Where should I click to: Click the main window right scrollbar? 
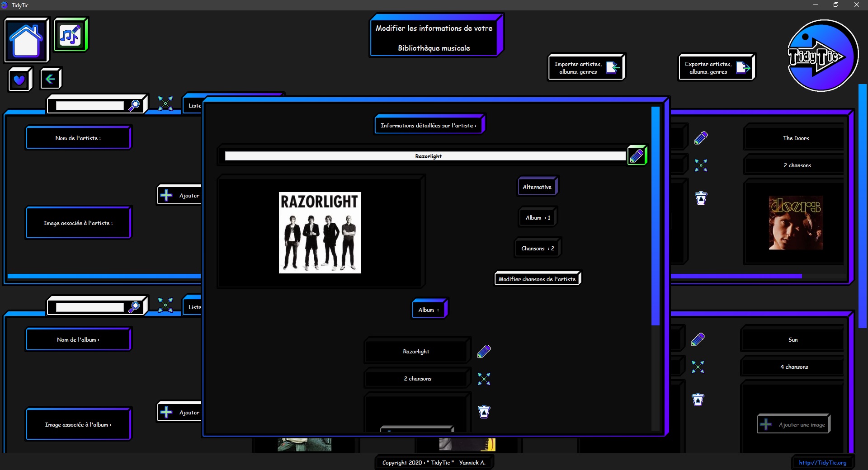pyautogui.click(x=863, y=206)
